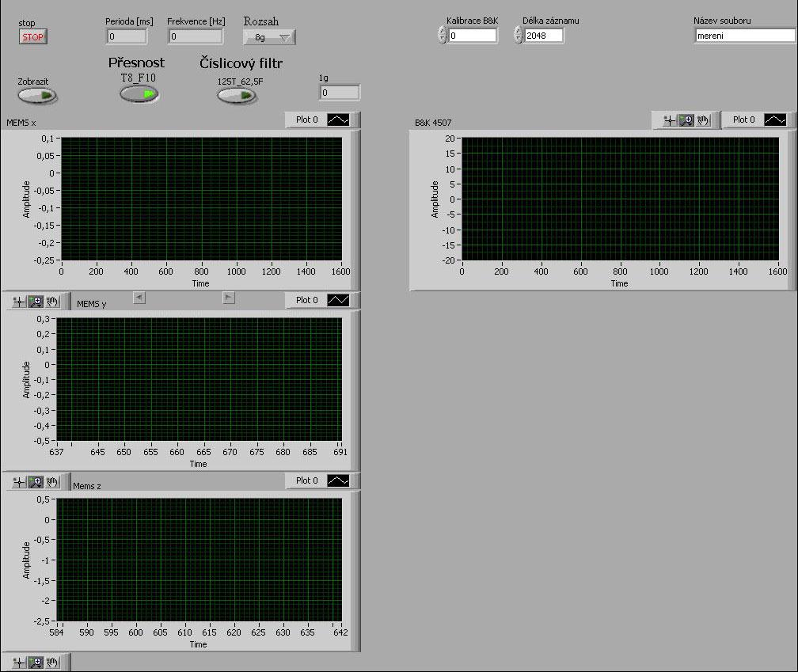Click the 642 x-axis end of Mems z graph
The height and width of the screenshot is (672, 798).
[x=340, y=632]
